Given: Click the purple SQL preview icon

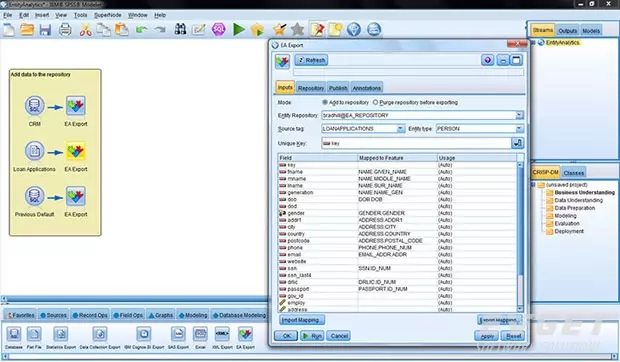Looking at the screenshot, I should click(218, 29).
